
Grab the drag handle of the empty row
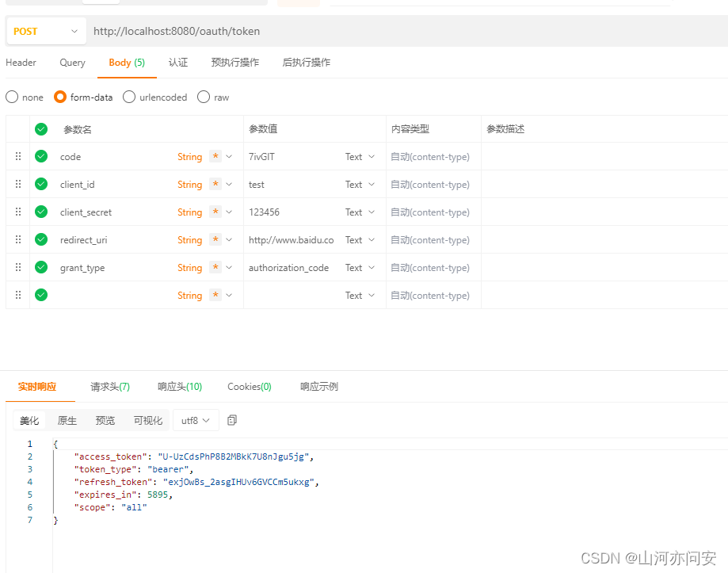point(18,295)
